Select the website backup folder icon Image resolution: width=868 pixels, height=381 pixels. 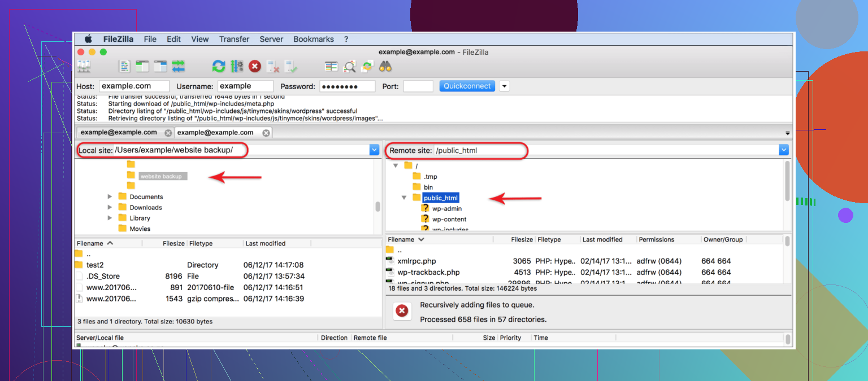coord(131,176)
